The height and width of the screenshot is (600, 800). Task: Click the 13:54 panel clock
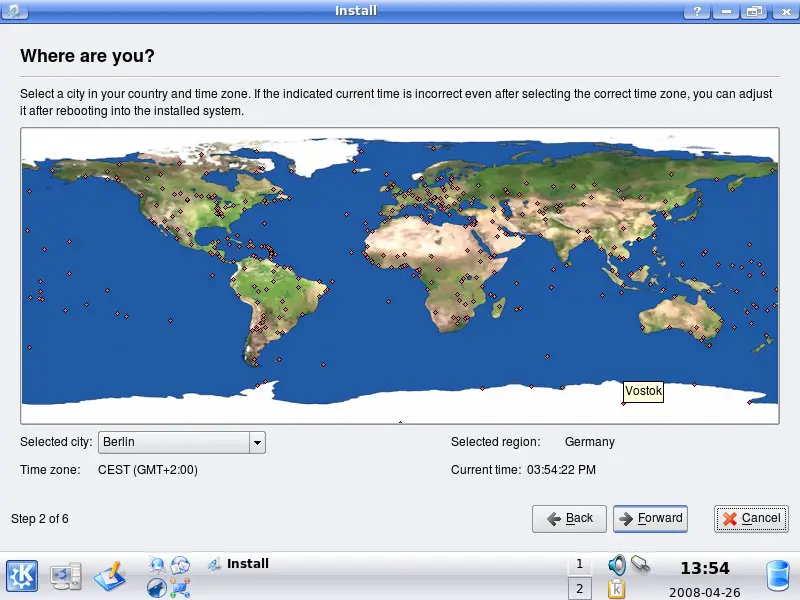coord(705,568)
